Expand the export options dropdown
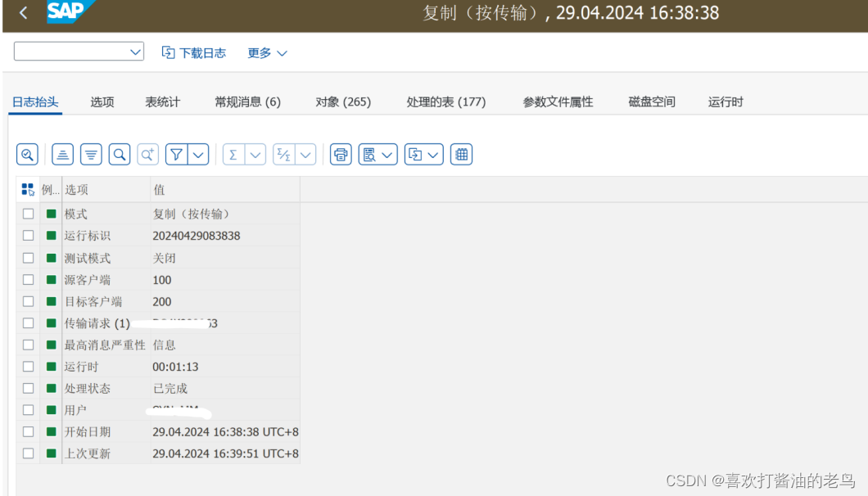This screenshot has width=868, height=496. 435,154
